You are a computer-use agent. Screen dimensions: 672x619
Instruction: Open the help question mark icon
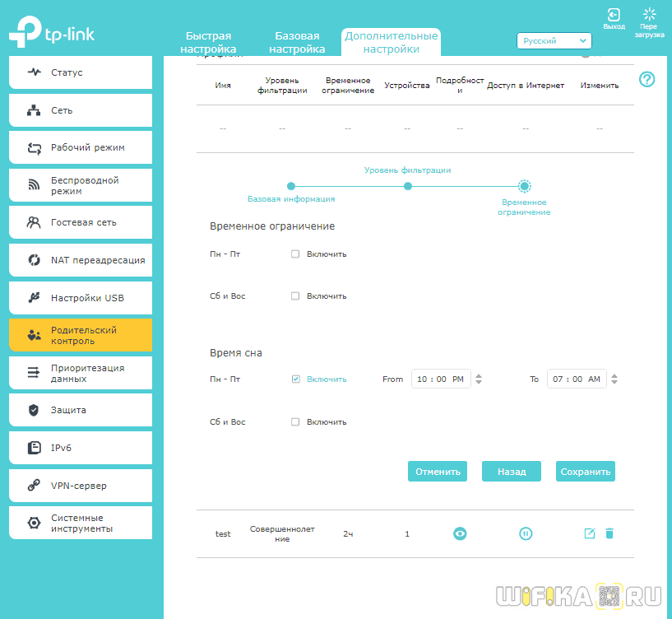click(x=647, y=80)
